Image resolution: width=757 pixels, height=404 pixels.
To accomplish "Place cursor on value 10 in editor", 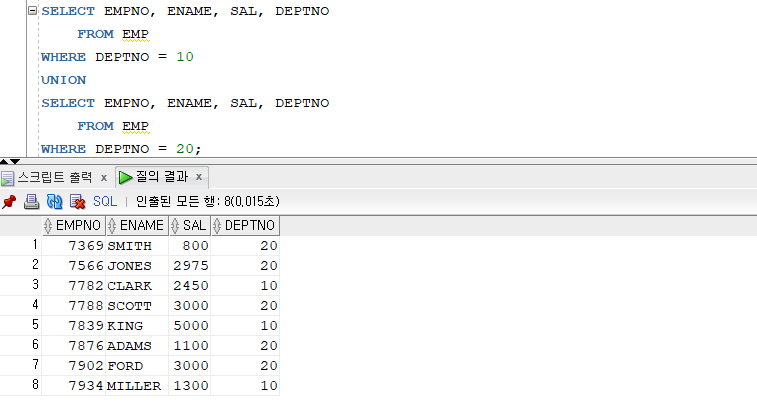I will [x=185, y=57].
